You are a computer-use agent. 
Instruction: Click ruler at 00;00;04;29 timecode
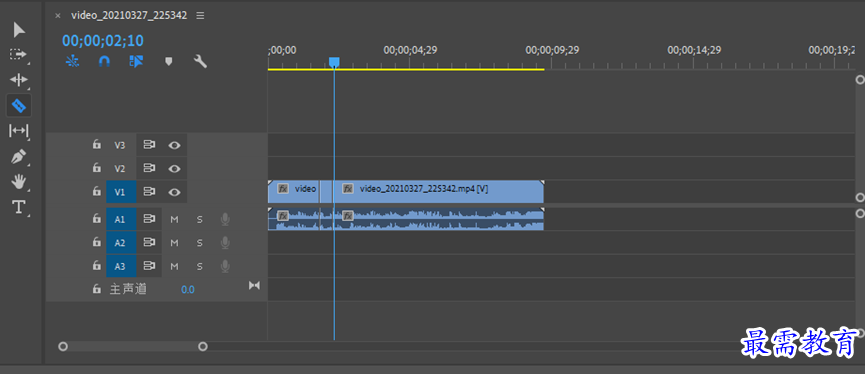tap(410, 50)
